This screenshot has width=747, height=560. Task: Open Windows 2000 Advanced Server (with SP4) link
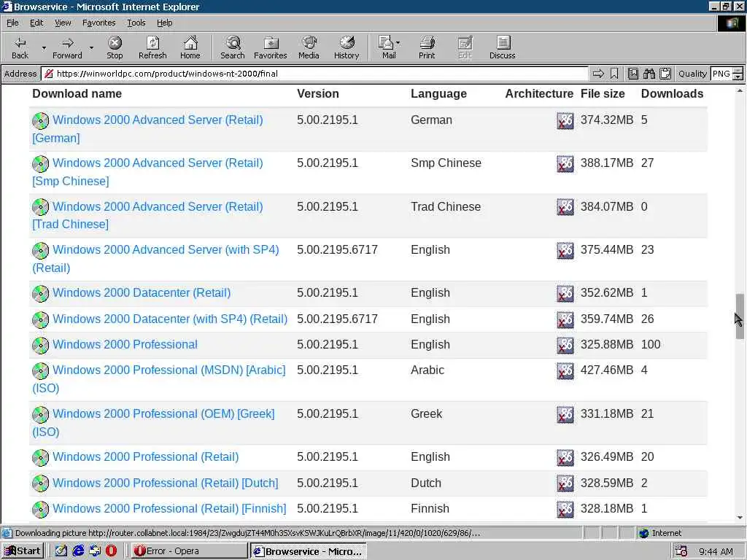point(156,259)
